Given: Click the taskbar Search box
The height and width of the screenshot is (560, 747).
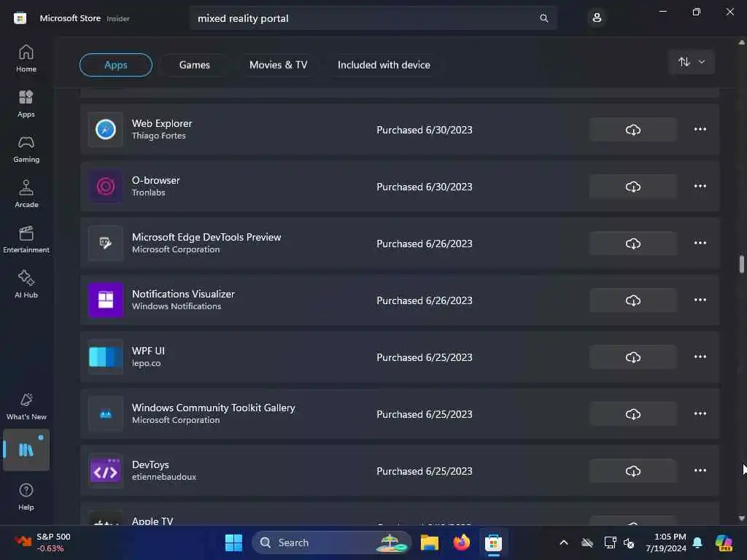Looking at the screenshot, I should (x=332, y=542).
